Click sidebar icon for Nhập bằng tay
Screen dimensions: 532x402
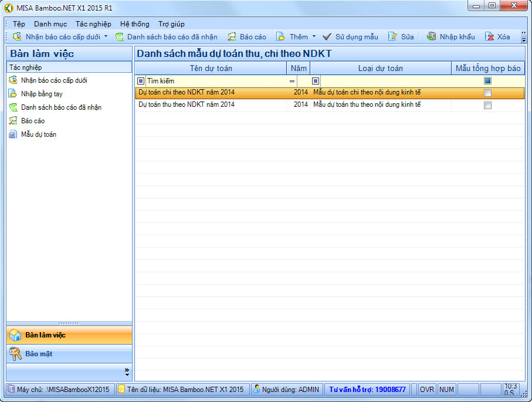(13, 94)
